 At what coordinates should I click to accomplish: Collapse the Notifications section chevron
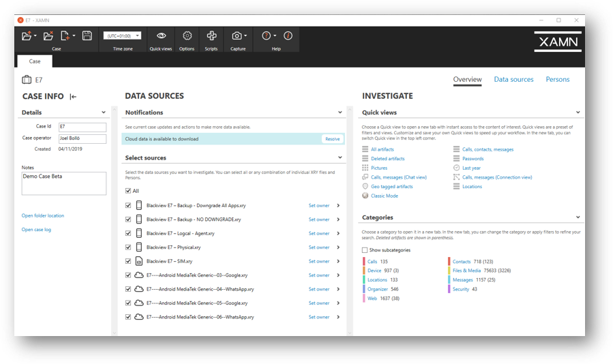[x=340, y=112]
